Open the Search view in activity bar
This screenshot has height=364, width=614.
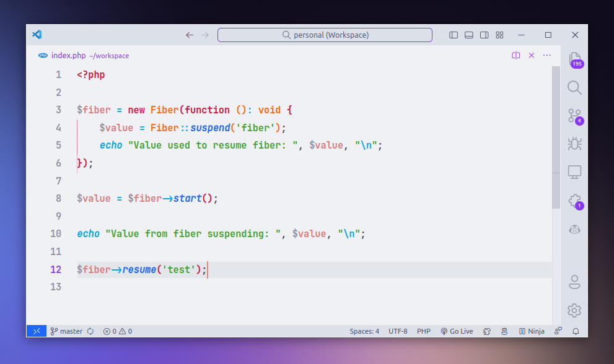click(574, 88)
